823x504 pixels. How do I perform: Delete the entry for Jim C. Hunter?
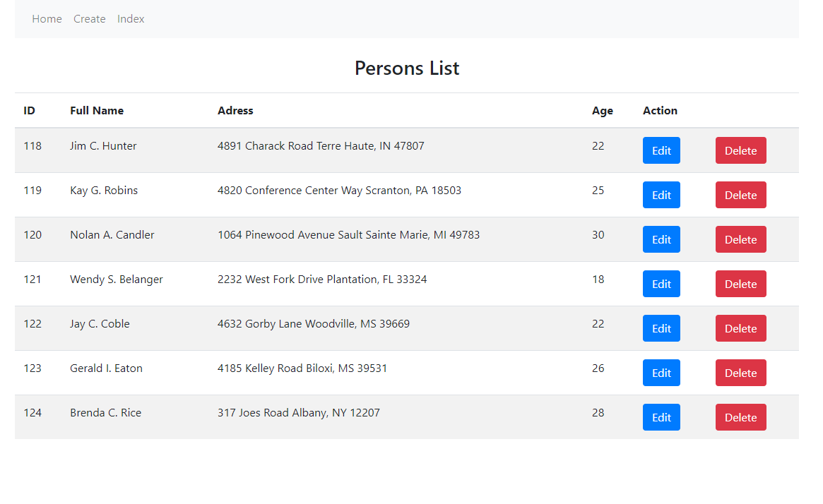pos(740,150)
